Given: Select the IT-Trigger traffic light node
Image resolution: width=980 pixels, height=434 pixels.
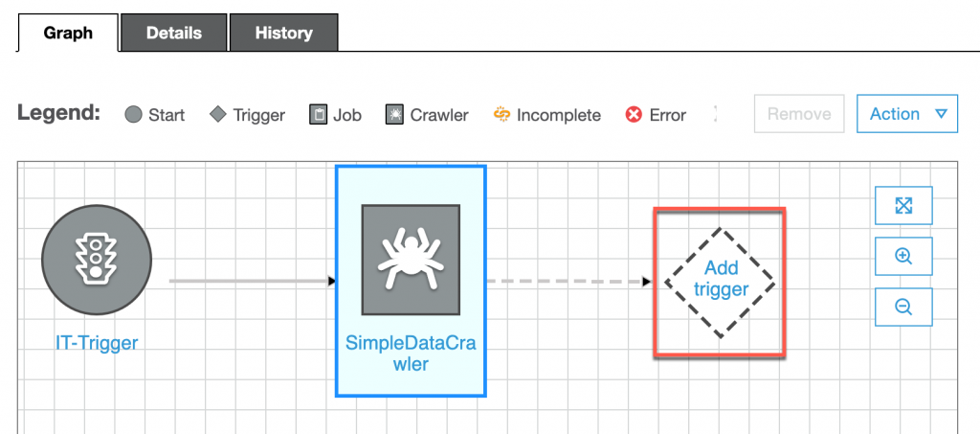Looking at the screenshot, I should [97, 260].
